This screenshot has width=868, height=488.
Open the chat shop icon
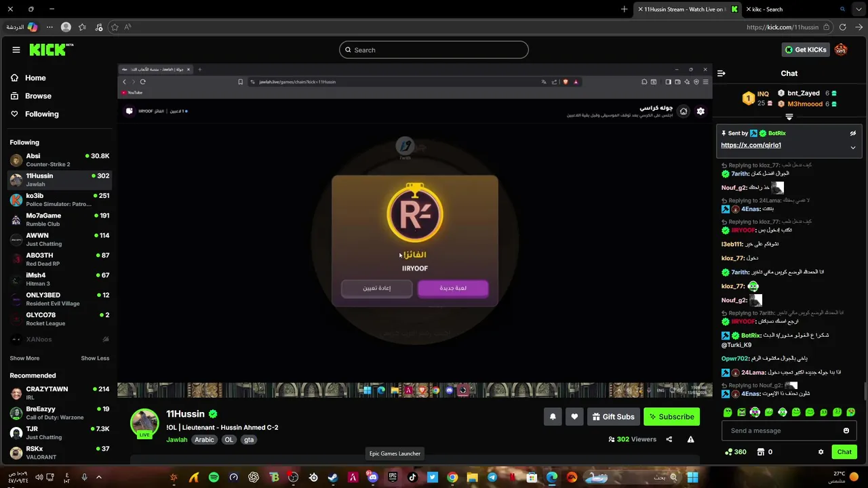click(761, 452)
